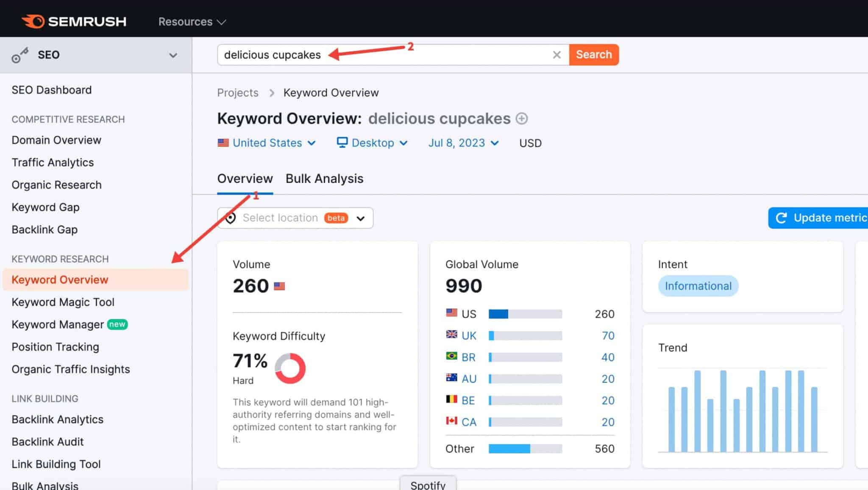Collapse the SEO sidebar panel chevron

click(172, 55)
